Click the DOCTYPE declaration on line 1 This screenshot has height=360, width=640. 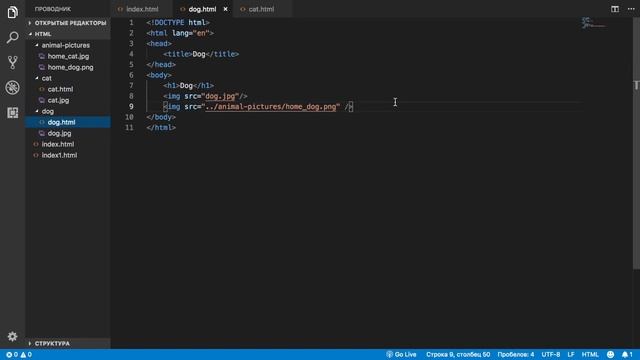178,22
